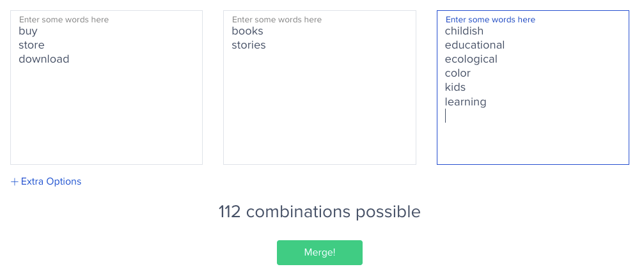Click blank space below "download" in first box
644x276 pixels.
point(106,115)
